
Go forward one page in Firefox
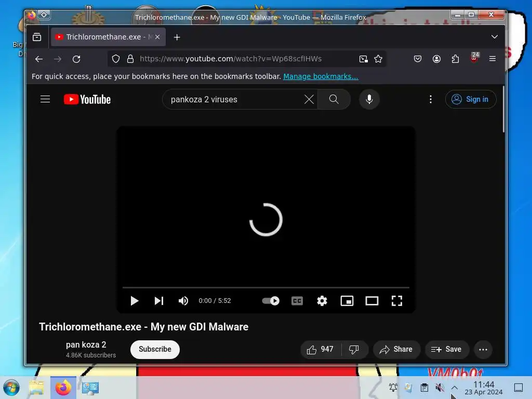point(58,59)
